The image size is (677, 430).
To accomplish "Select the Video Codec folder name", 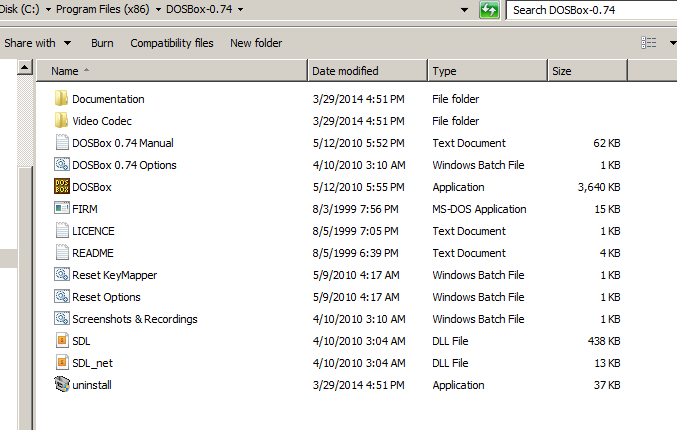I will coord(102,121).
